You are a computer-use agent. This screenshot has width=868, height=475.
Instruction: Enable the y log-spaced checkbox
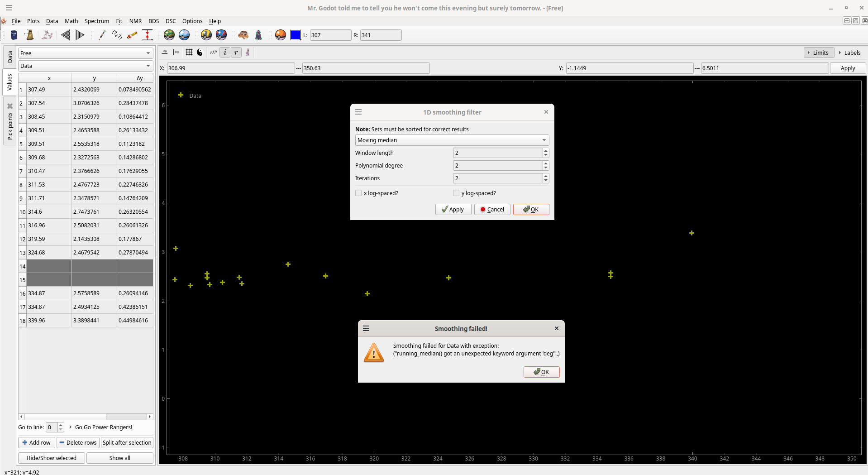[x=456, y=193]
